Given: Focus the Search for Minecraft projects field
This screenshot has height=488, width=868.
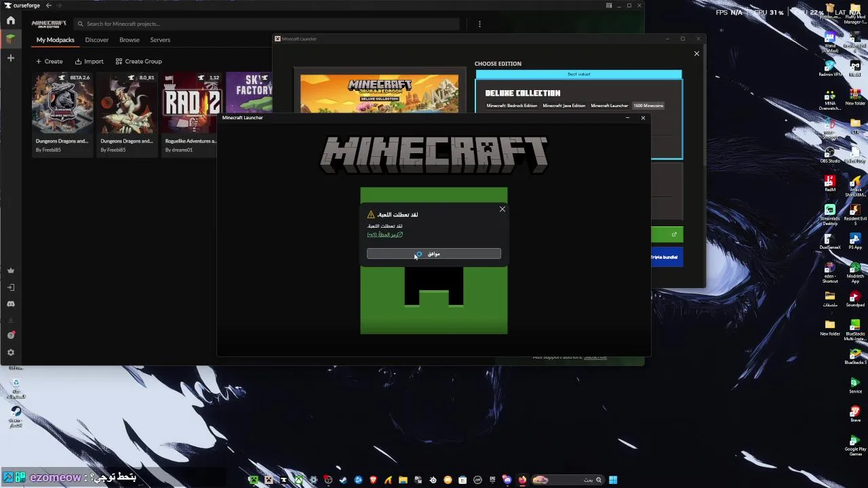Looking at the screenshot, I should click(x=267, y=24).
